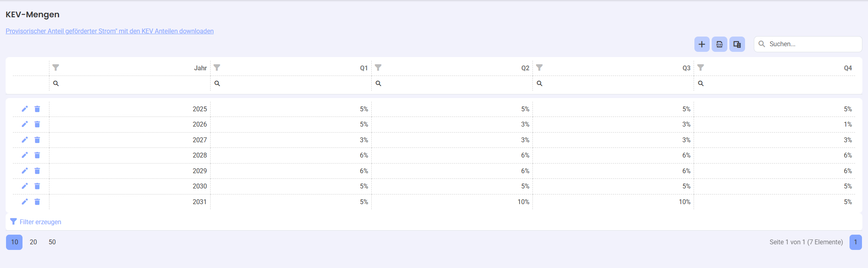Download provisorischer Anteil geförderter Strom link
Screen dimensions: 868x268
pos(110,31)
